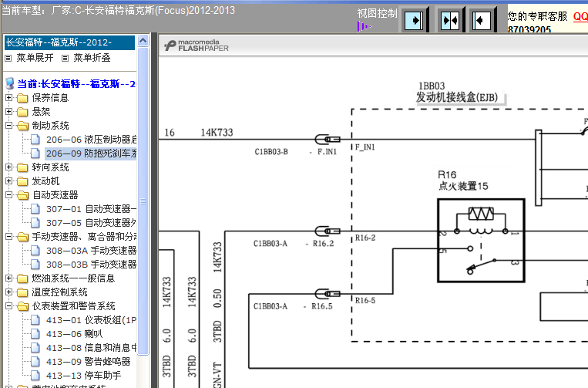
Task: Click the folder icon for 燃油系统——一般信息
Action: pyautogui.click(x=22, y=278)
